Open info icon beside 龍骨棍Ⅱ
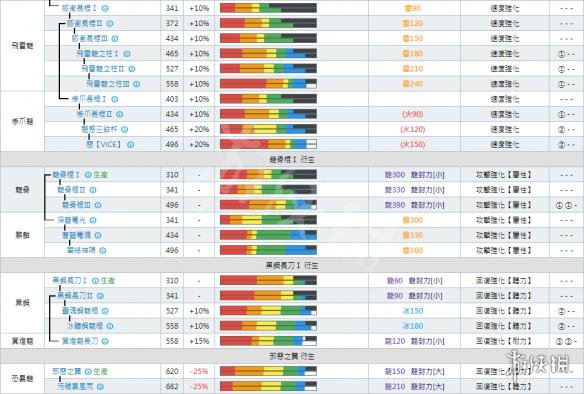The width and height of the screenshot is (584, 394). (93, 190)
